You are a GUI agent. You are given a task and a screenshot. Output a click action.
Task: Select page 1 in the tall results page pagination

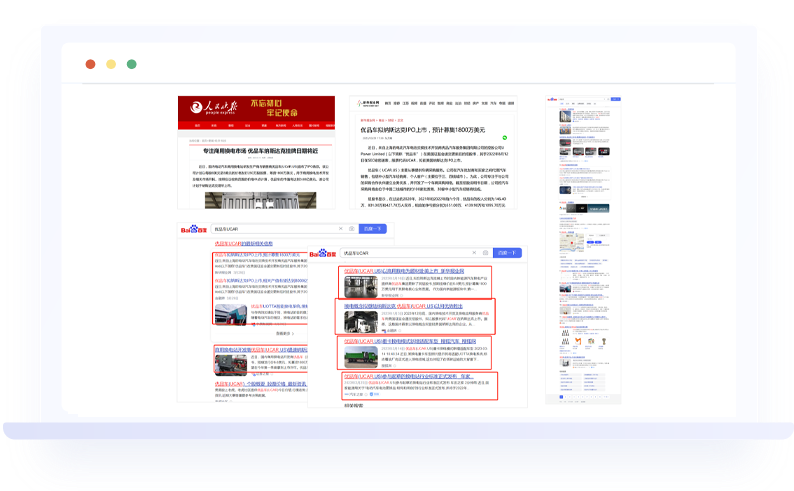pyautogui.click(x=561, y=397)
